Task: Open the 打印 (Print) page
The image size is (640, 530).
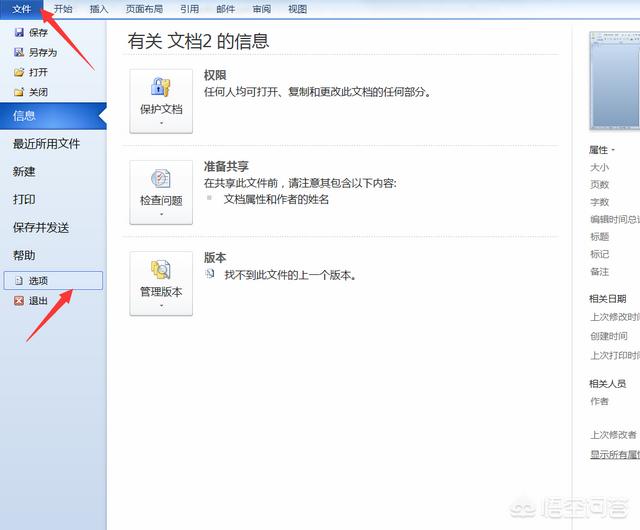Action: tap(24, 199)
